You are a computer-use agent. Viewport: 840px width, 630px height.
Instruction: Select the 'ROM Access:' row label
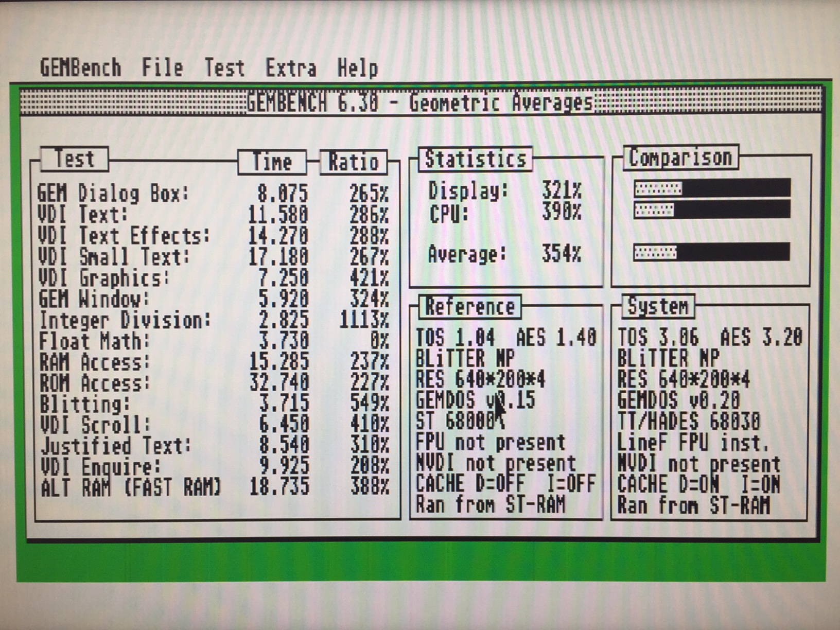95,383
